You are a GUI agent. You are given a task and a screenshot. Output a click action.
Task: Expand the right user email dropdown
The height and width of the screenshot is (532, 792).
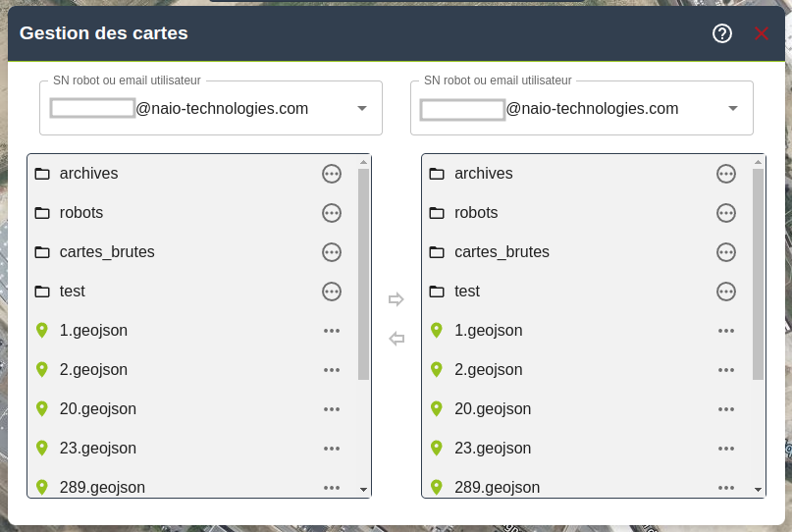click(x=733, y=108)
